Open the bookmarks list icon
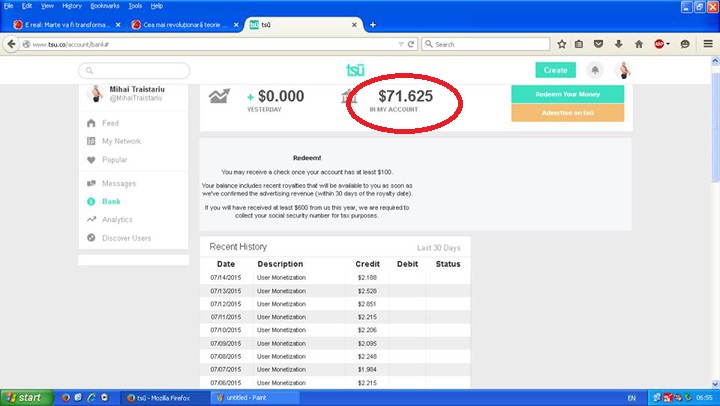The image size is (720, 406). click(579, 44)
